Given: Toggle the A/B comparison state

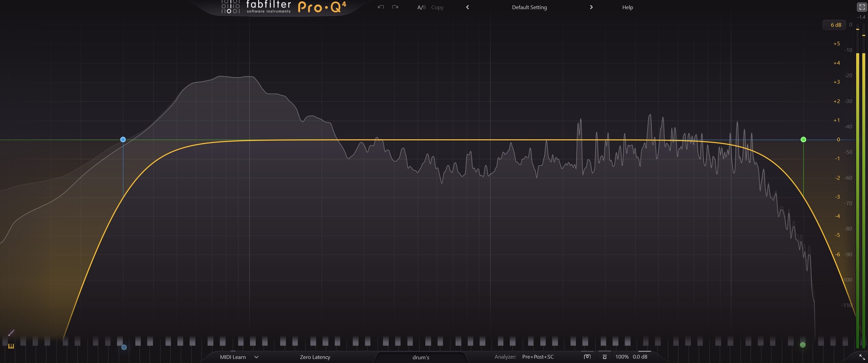Looking at the screenshot, I should pos(421,7).
